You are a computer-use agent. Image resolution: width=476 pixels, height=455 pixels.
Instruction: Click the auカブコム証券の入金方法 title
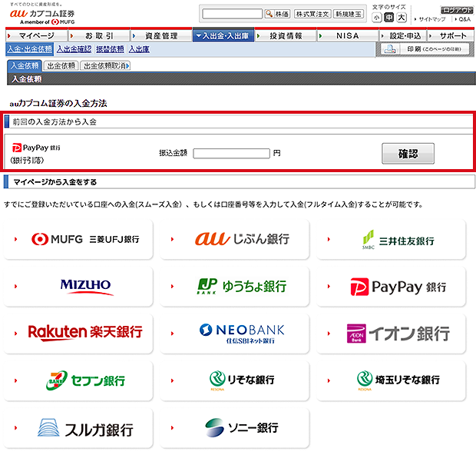pos(58,103)
